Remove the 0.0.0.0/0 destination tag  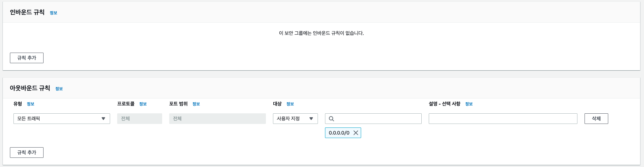(356, 133)
